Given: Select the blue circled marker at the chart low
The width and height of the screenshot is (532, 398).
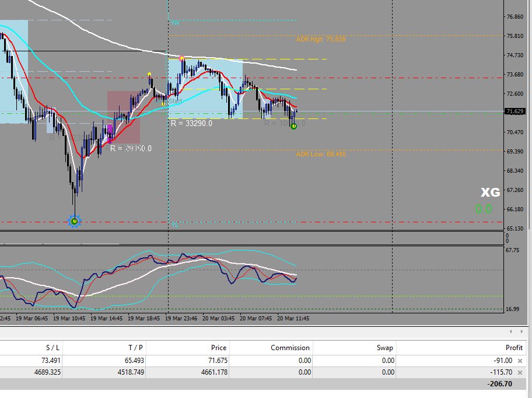Looking at the screenshot, I should (75, 220).
